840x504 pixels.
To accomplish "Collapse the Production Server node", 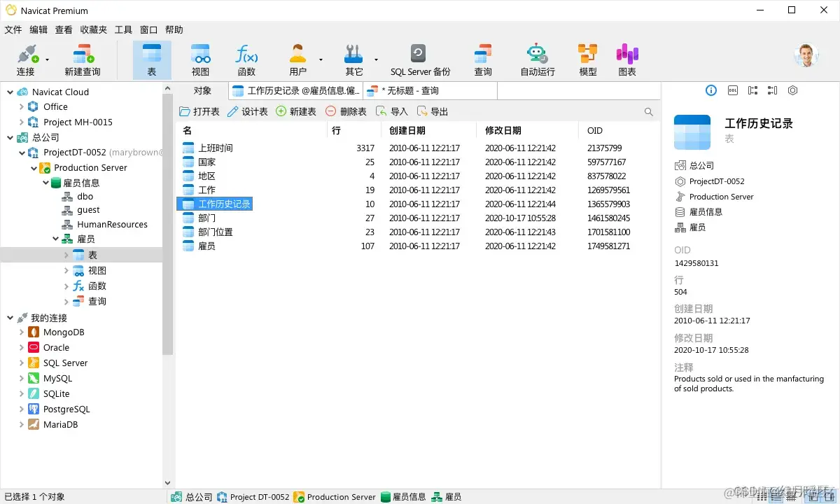I will (x=34, y=167).
